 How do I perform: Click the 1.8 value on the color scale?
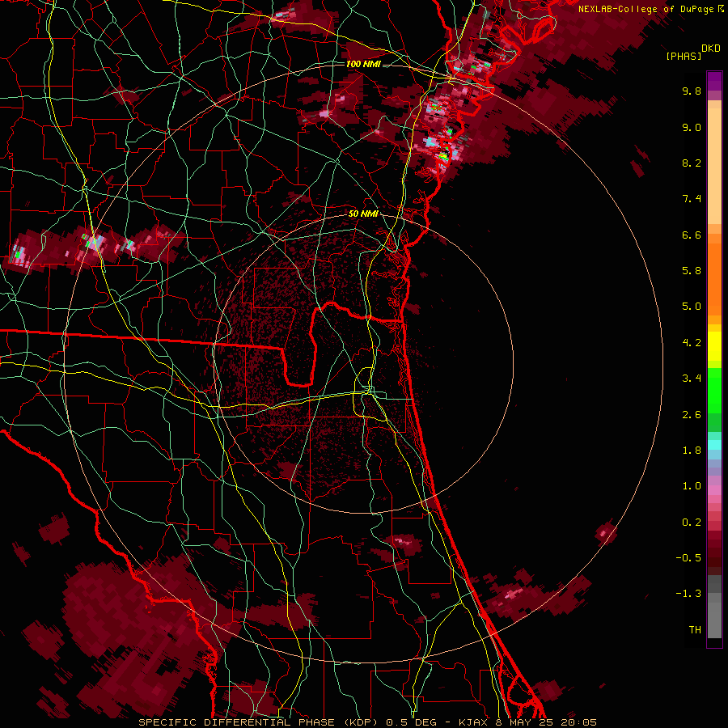(x=692, y=450)
